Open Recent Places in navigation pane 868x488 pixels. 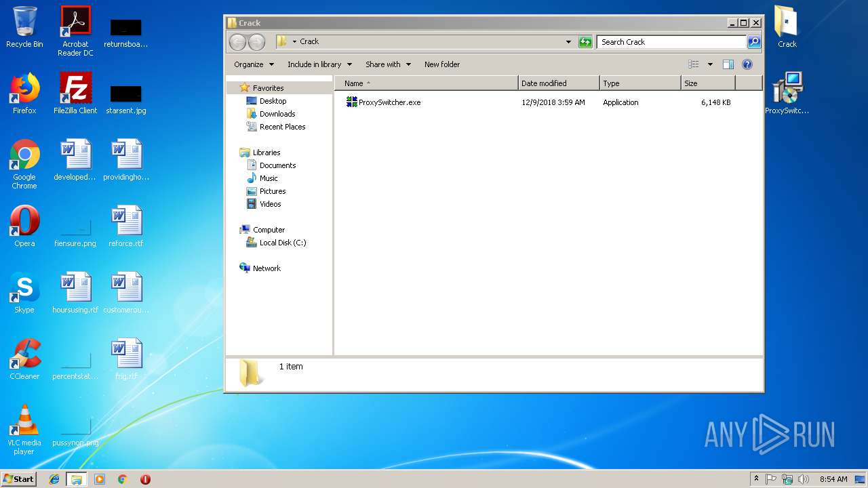[282, 127]
